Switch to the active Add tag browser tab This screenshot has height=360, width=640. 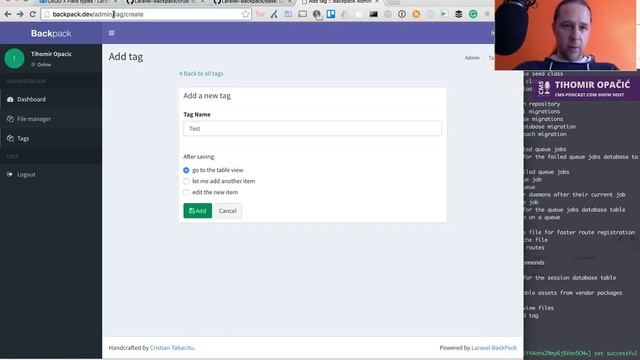[x=340, y=2]
